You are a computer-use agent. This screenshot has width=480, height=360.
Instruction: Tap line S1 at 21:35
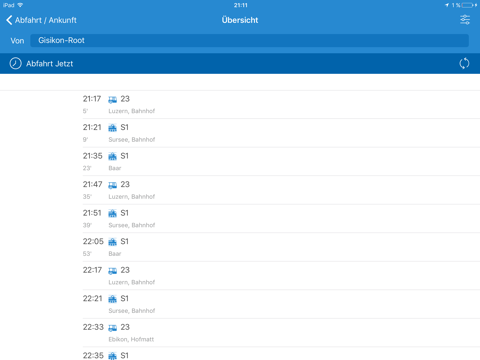point(124,156)
